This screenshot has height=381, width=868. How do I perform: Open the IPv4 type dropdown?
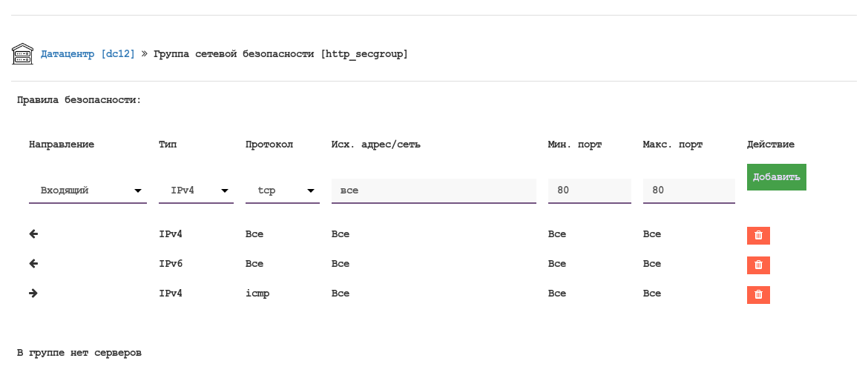pos(196,190)
